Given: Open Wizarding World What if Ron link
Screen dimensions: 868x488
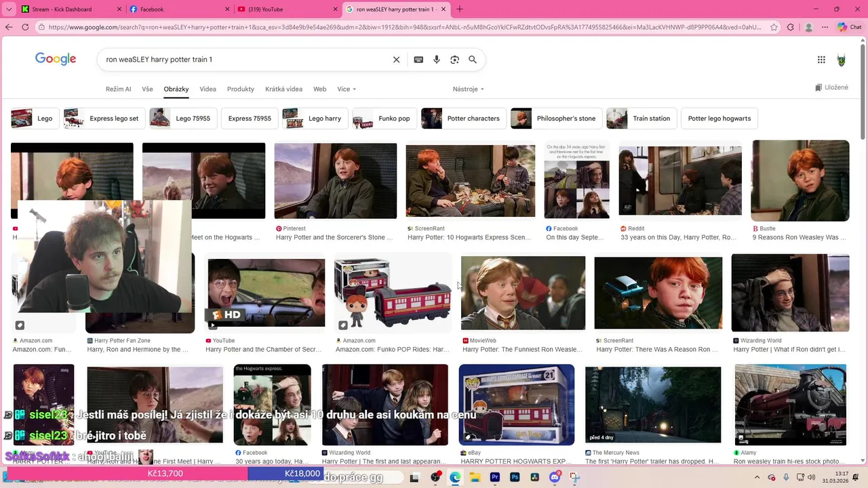Looking at the screenshot, I should [x=789, y=350].
